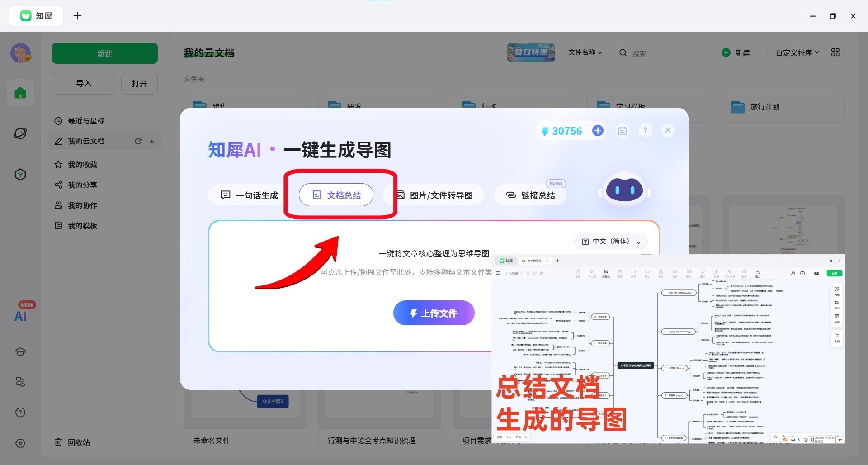Refresh 我的云文档 with the reload icon

(x=138, y=141)
